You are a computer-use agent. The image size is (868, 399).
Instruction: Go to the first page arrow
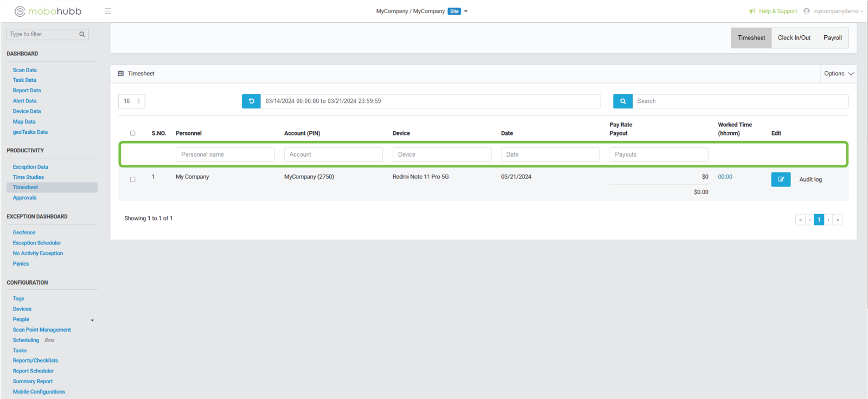point(800,220)
